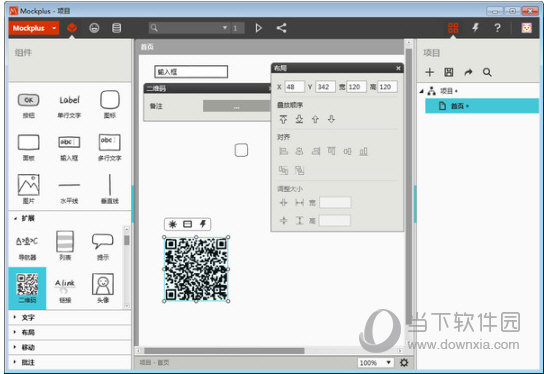
Task: Select the QR code image on canvas
Action: point(196,269)
